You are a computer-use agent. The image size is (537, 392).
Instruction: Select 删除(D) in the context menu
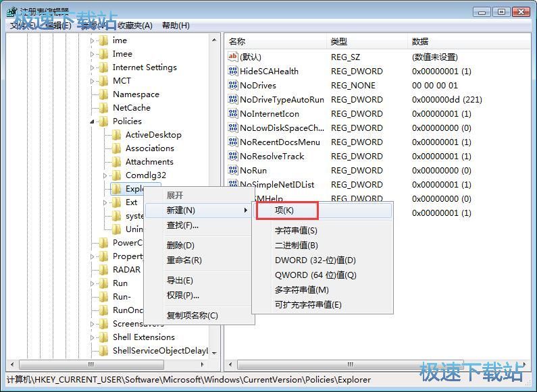[x=199, y=246]
